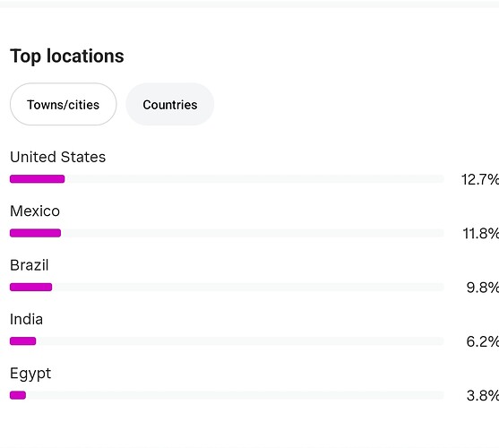Click the 6.2% value for India
Screen dimensions: 499x448
483,341
